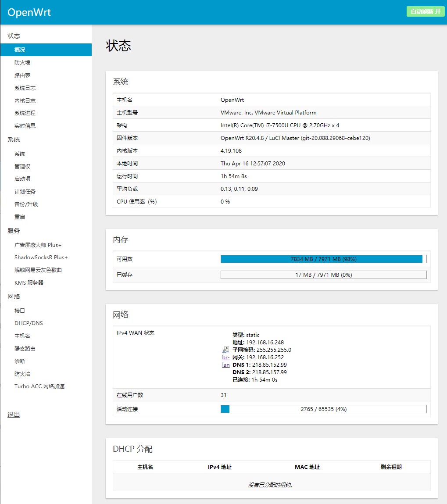
Task: Open the 系统 settings sub-item
Action: [20, 154]
